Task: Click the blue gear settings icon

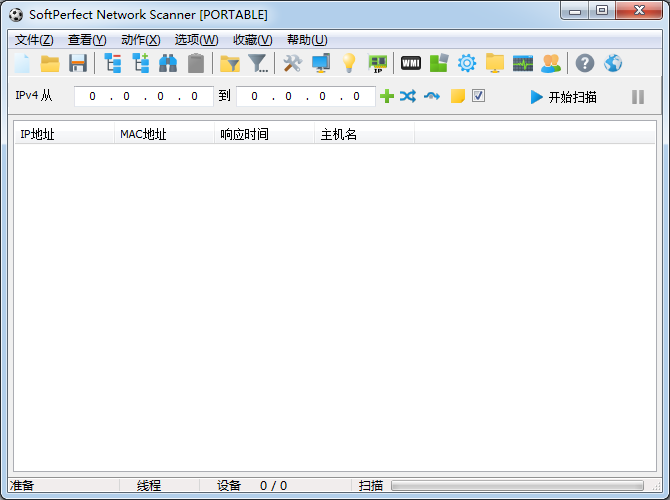Action: 467,64
